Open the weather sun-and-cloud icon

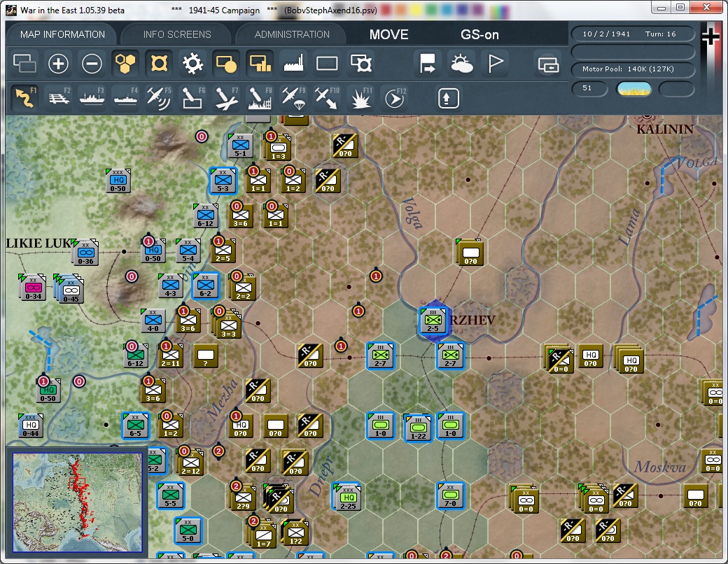pyautogui.click(x=461, y=63)
